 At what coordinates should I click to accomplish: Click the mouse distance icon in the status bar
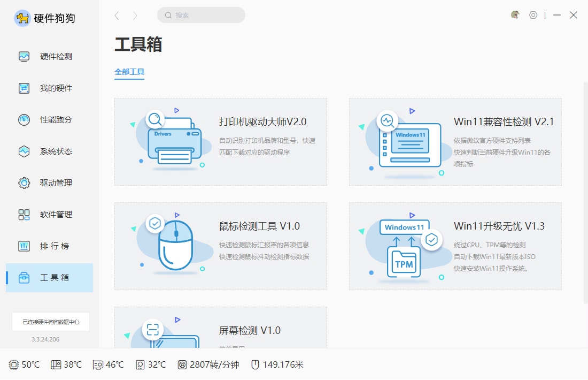point(255,364)
